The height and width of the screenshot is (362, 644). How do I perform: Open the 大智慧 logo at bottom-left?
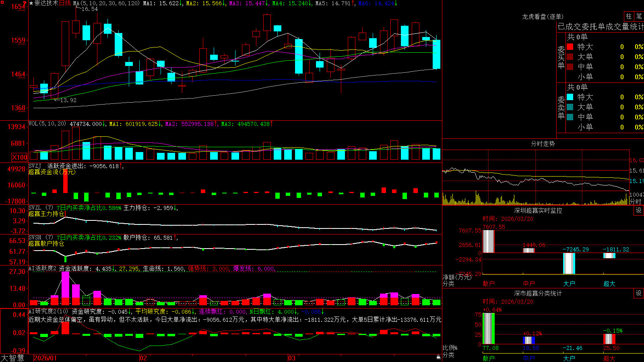[12, 358]
